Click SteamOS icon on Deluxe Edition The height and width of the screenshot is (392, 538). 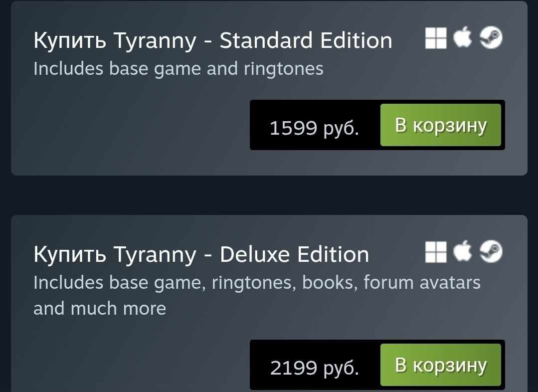(491, 251)
